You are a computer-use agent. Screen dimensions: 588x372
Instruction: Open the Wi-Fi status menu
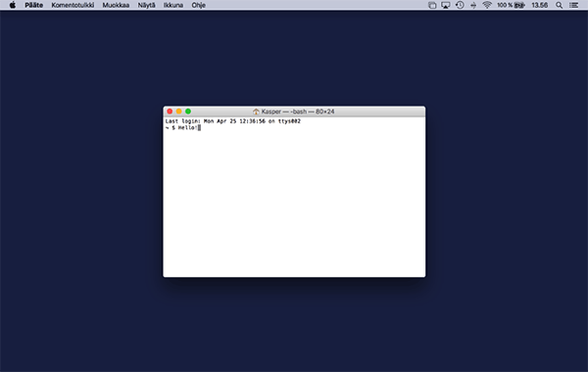(x=487, y=5)
